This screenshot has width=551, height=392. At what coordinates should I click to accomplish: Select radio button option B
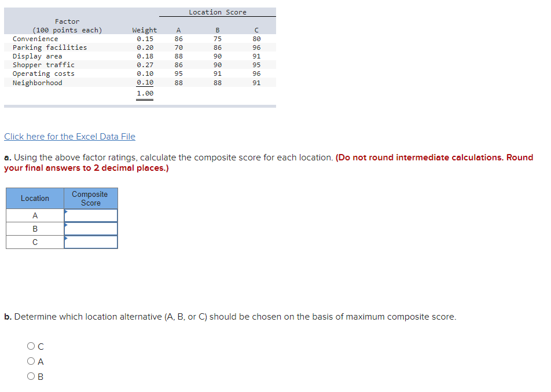(31, 376)
